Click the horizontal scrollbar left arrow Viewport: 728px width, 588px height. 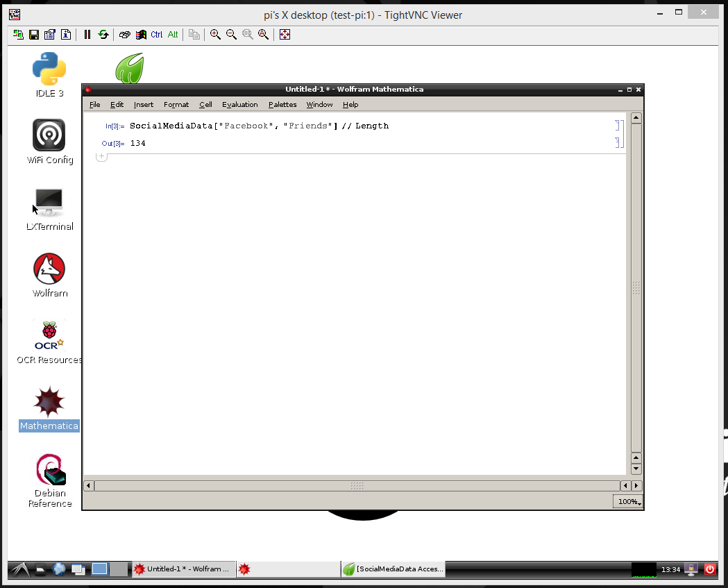89,486
